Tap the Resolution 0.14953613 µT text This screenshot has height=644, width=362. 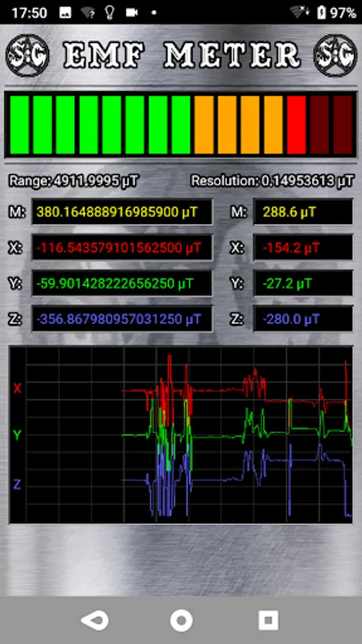(x=272, y=180)
